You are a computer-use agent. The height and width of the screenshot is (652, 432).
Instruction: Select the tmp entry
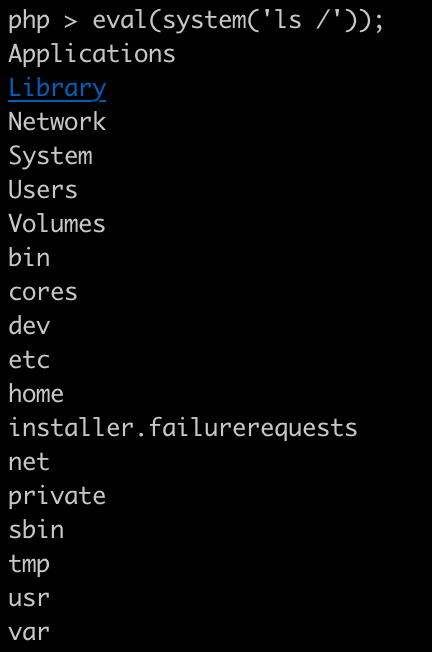[x=29, y=565]
